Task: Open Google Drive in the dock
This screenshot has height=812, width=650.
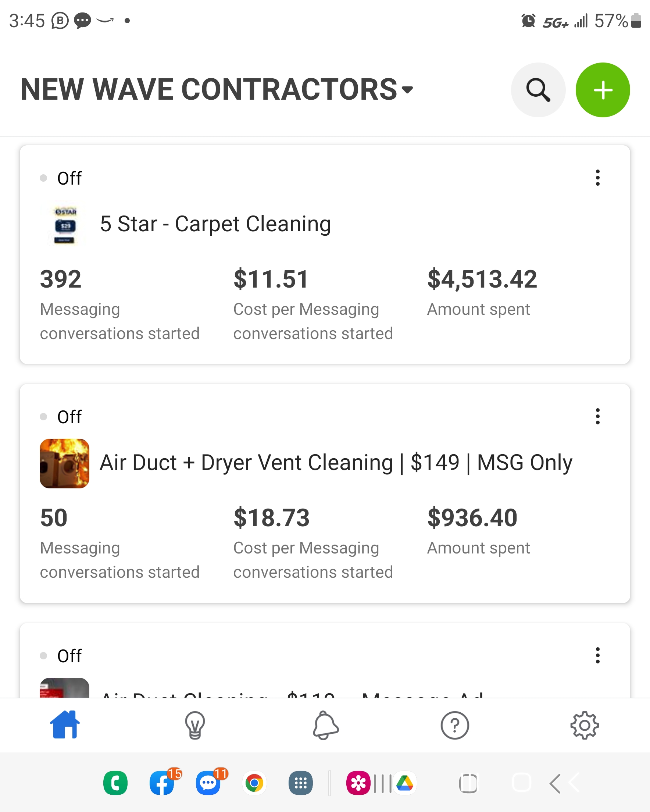Action: tap(405, 783)
